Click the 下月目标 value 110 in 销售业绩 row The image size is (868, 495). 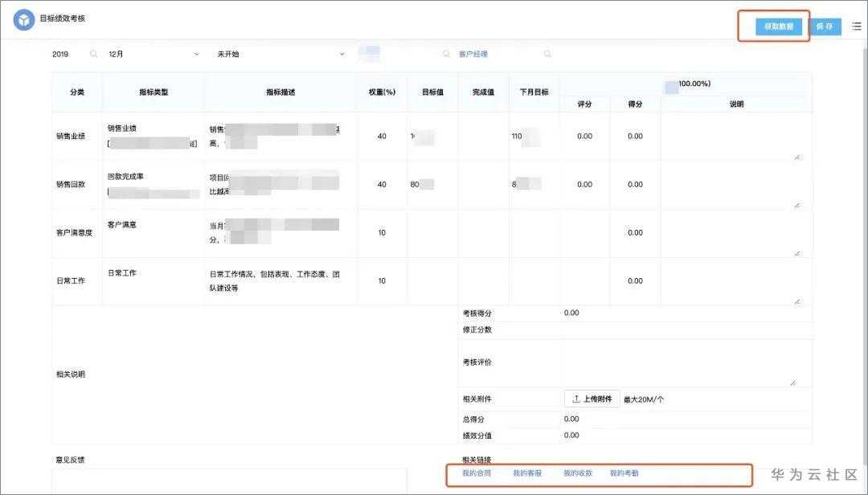point(517,137)
